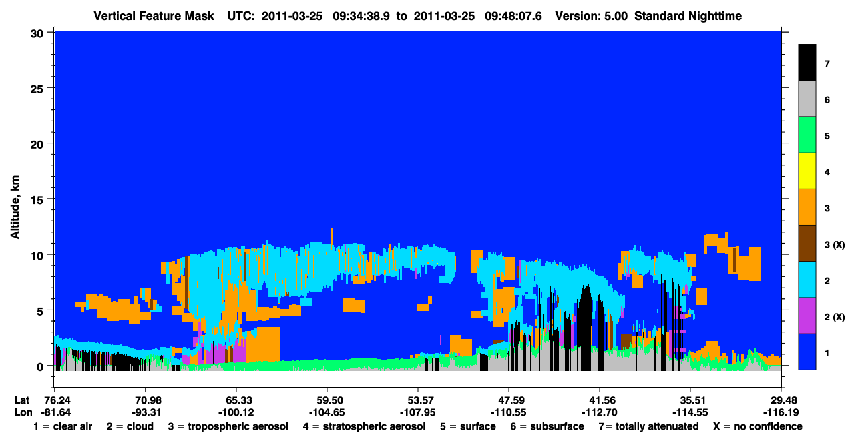Click the legend text 'X = no confidence'

point(758,426)
